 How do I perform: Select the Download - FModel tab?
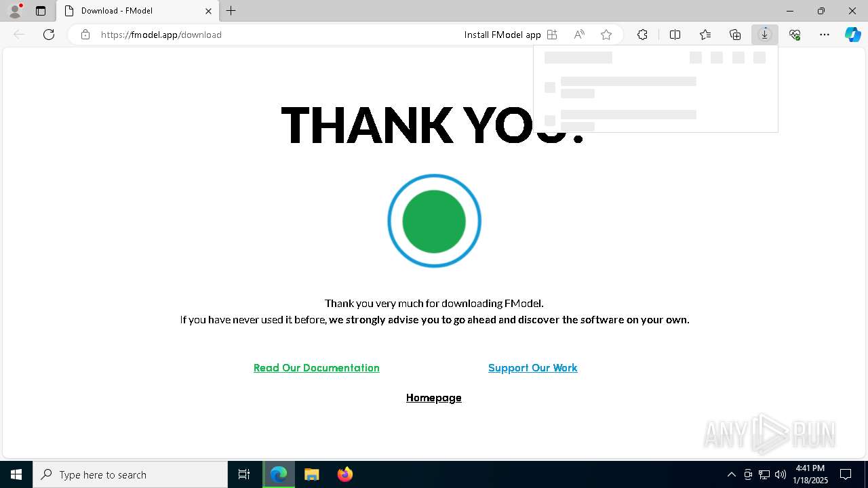click(x=136, y=11)
